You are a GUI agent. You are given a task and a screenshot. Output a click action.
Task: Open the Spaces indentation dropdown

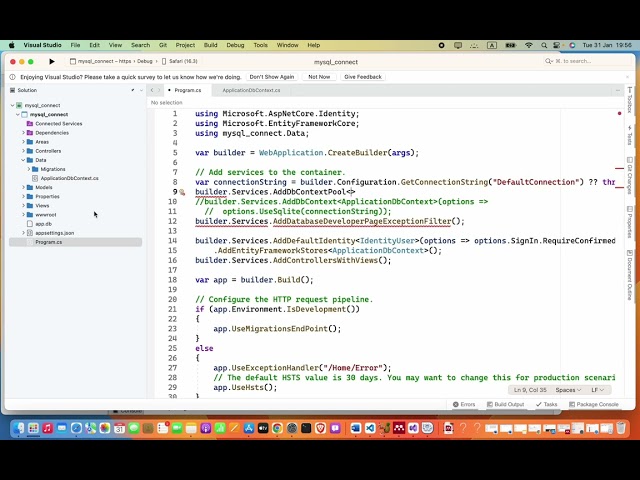click(568, 390)
